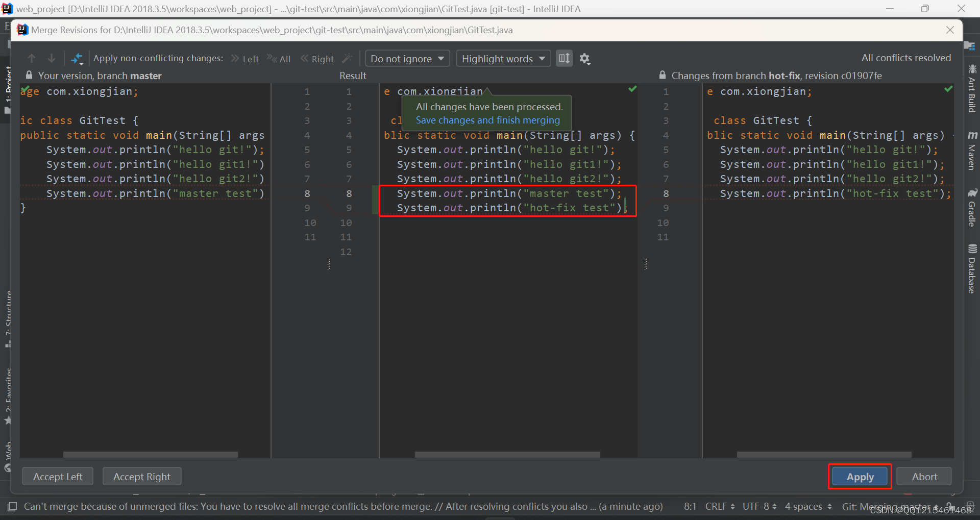
Task: Change UTF-8 file encoding in status bar
Action: point(759,506)
